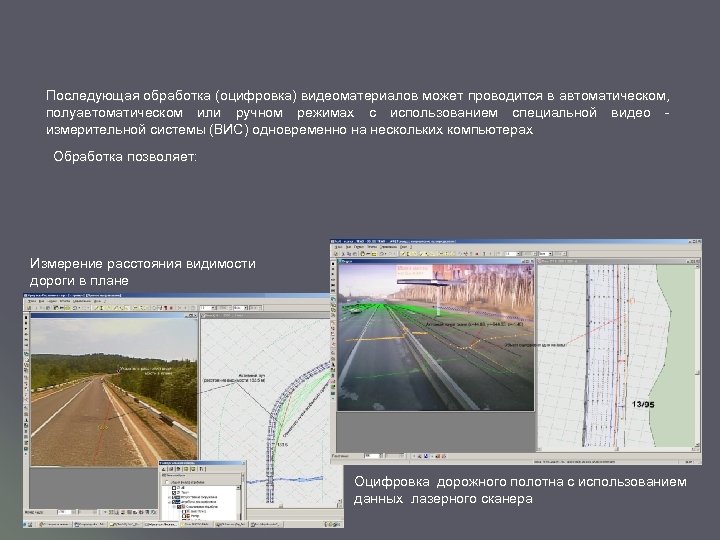Viewport: 720px width, 540px height.
Task: Click the plan view with green area in the right window
Action: 616,356
